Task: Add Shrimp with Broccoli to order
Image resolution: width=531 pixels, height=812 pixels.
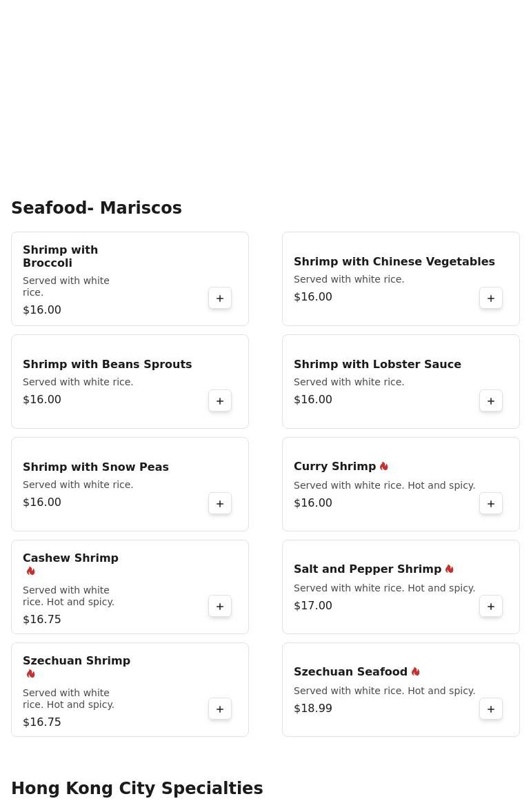Action: pos(220,298)
